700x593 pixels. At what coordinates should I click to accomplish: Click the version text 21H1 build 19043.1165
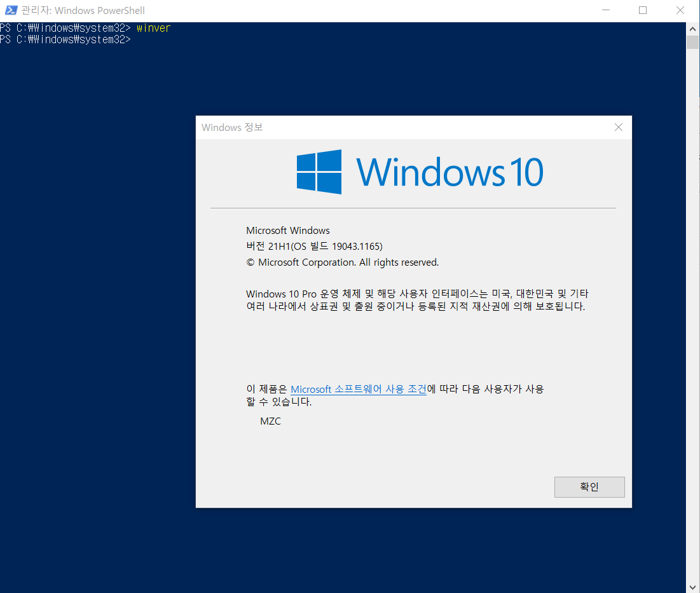314,247
